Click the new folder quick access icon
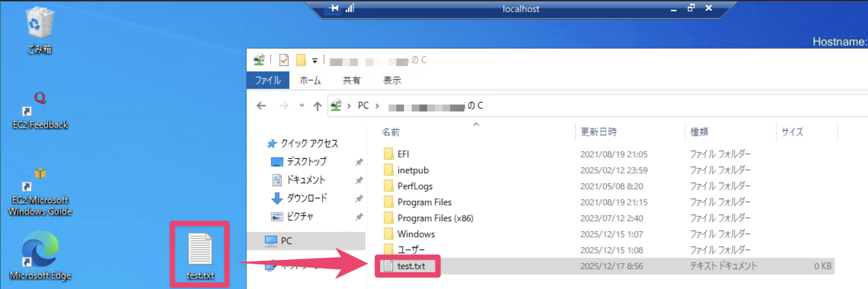 [x=301, y=60]
